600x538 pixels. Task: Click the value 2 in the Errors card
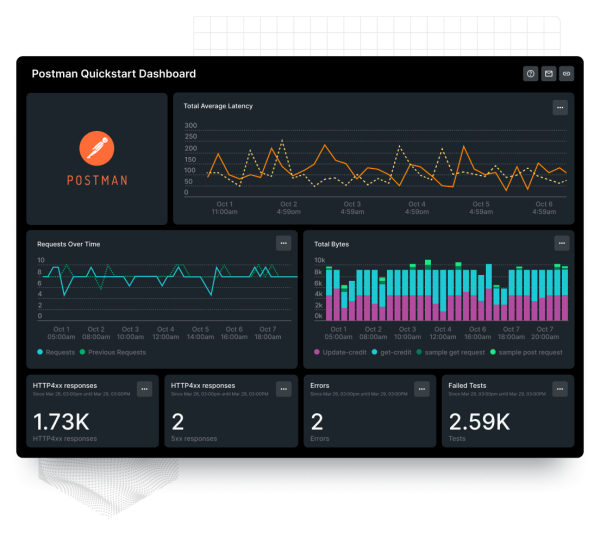click(317, 422)
